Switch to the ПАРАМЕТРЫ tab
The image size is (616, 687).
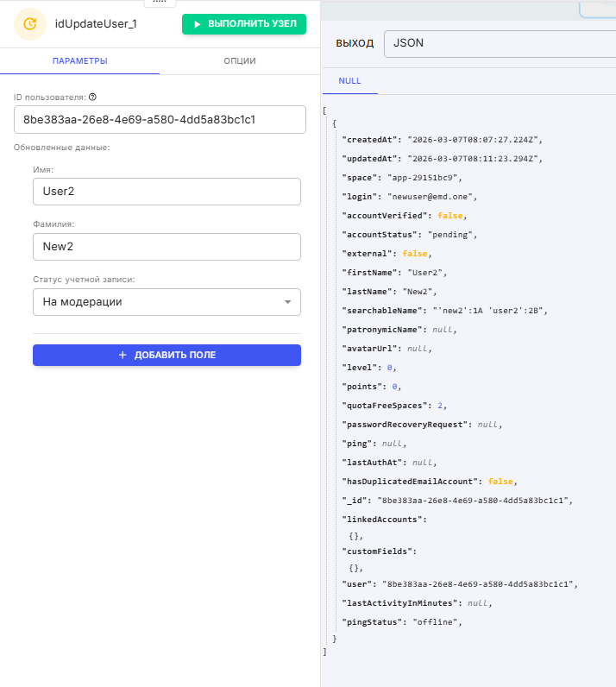(80, 61)
